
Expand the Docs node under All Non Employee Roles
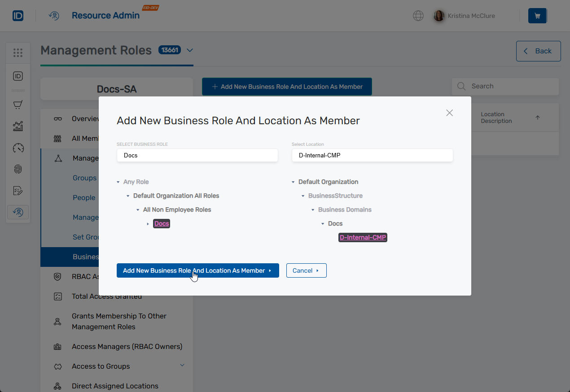point(149,223)
